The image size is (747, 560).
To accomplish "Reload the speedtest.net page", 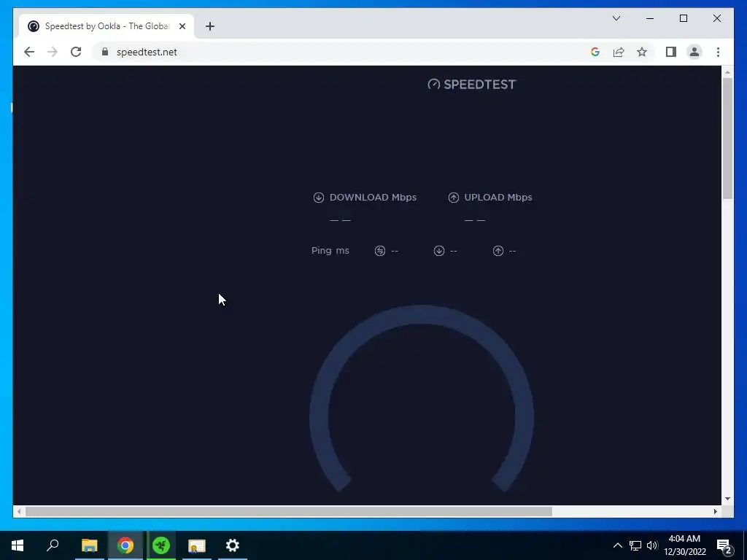I will [76, 52].
